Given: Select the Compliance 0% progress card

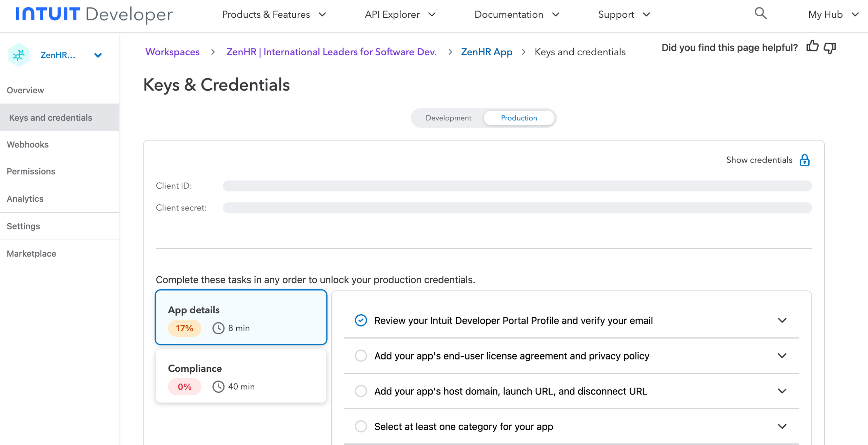Looking at the screenshot, I should click(x=241, y=376).
